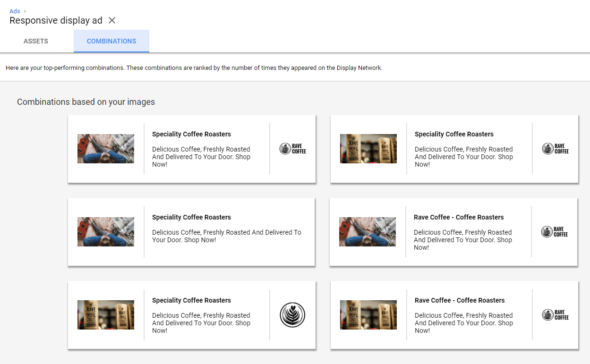This screenshot has height=364, width=590.
Task: Click description text in coffee-bags Rave Coffee - Coffee Roasters card
Action: [464, 323]
